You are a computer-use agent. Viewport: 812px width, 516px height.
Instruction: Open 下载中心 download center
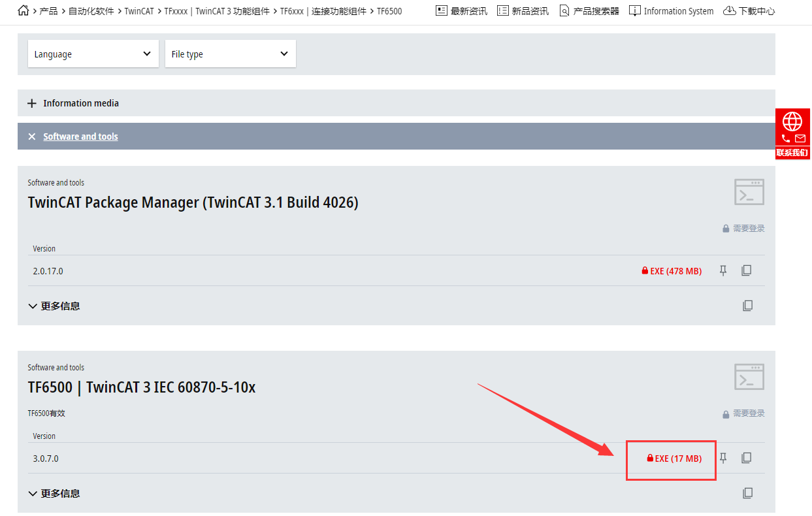tap(749, 11)
